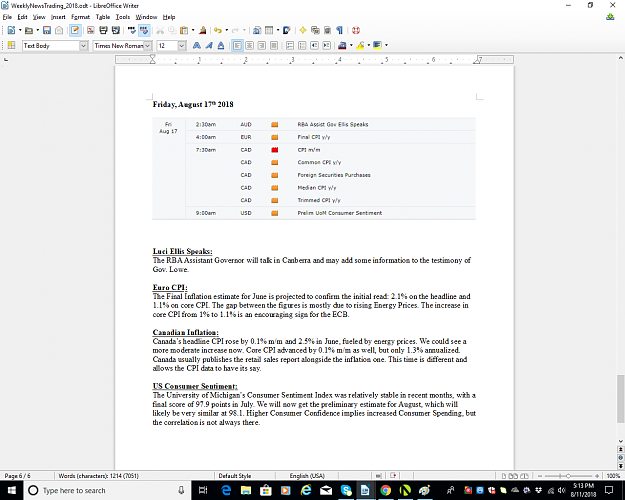Screen dimensions: 625x500
Task: Open the Paste special dropdown arrow
Action: click(x=193, y=30)
